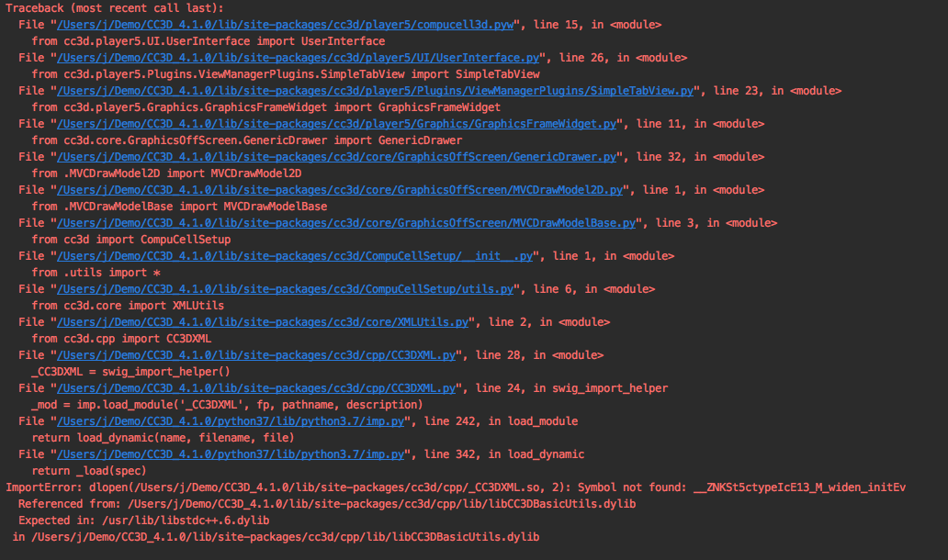Click 'return load_dynamic(name, filename, file)' line
Viewport: 948px width, 560px height.
pos(164,438)
